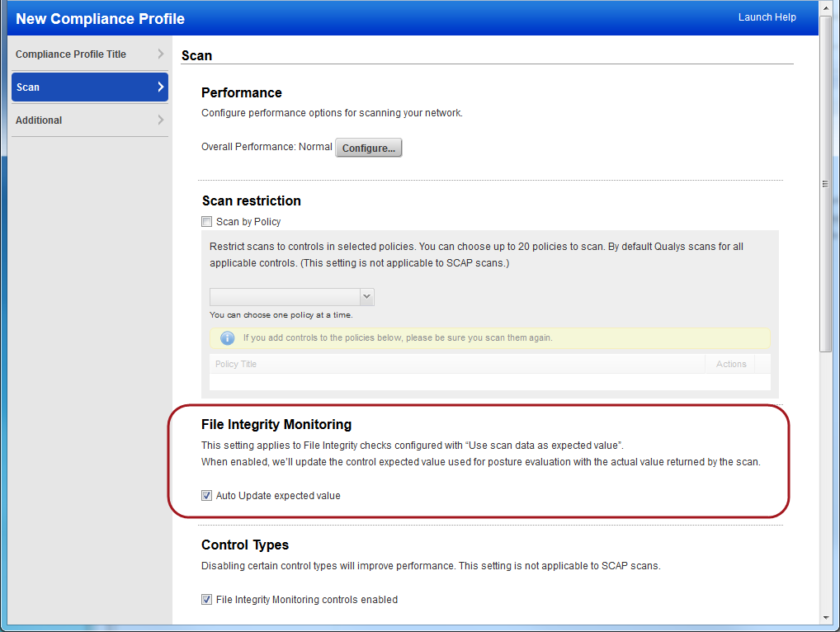Disable Auto Update expected value
The image size is (840, 632).
coord(206,495)
